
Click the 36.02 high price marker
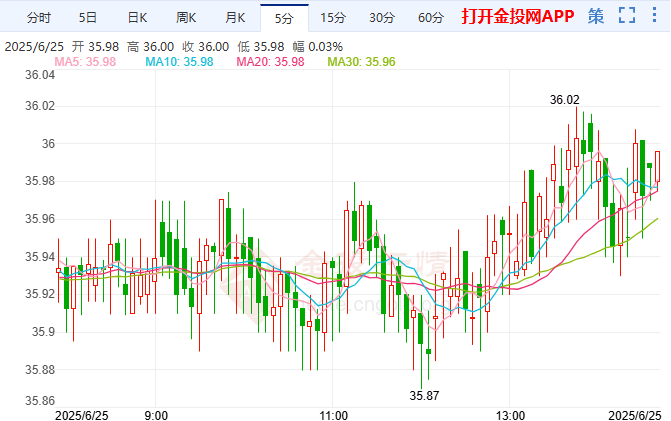tap(565, 99)
